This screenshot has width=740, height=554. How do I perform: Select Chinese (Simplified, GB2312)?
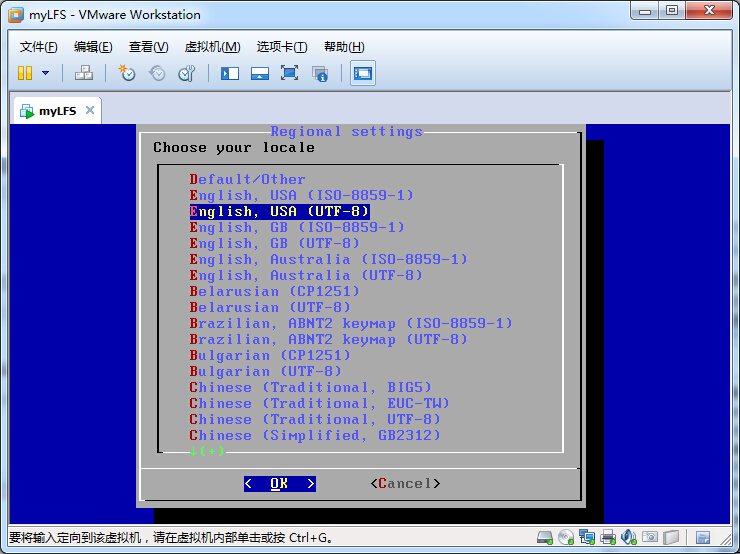(x=315, y=436)
